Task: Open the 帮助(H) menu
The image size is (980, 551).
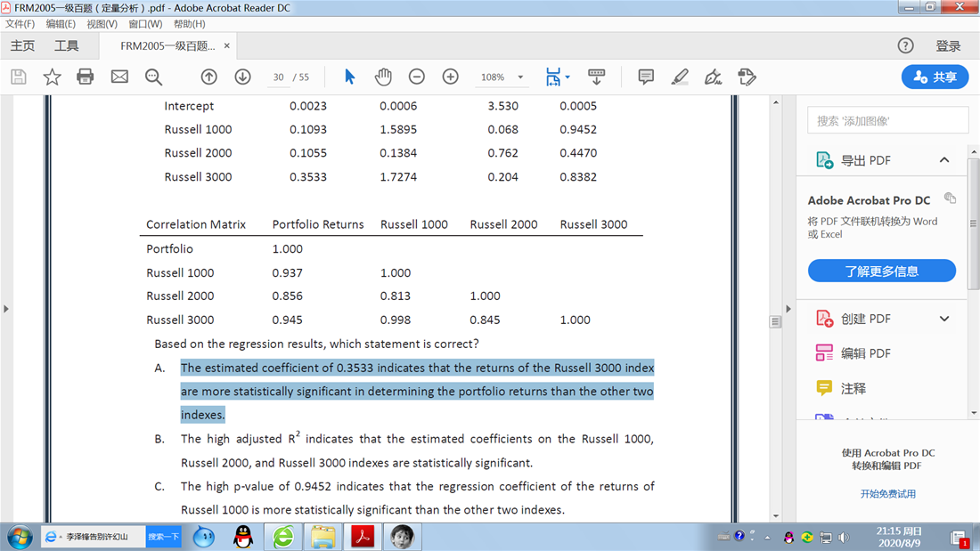Action: [x=190, y=24]
